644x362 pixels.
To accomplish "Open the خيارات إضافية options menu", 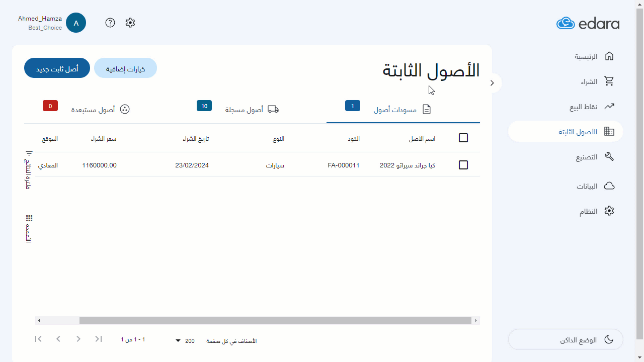I will pyautogui.click(x=125, y=68).
